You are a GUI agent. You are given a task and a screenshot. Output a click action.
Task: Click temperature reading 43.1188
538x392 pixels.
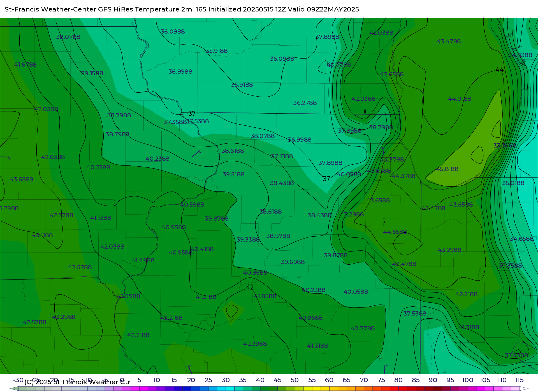pyautogui.click(x=42, y=235)
